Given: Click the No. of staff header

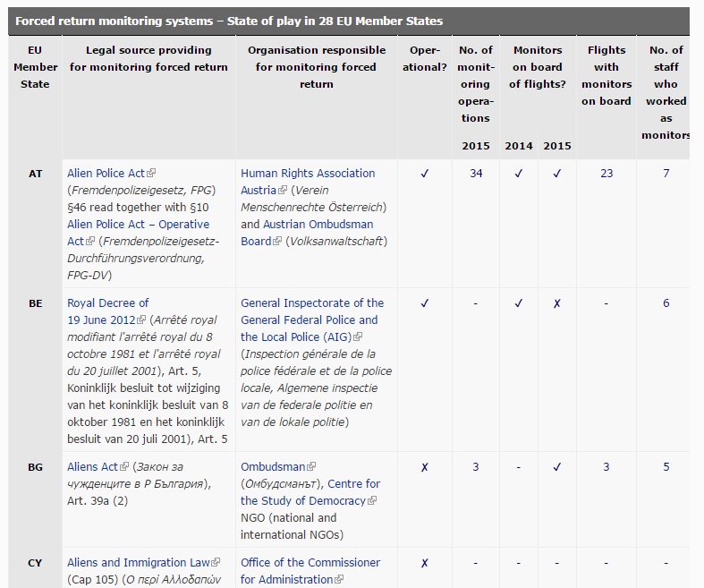Looking at the screenshot, I should 666,92.
